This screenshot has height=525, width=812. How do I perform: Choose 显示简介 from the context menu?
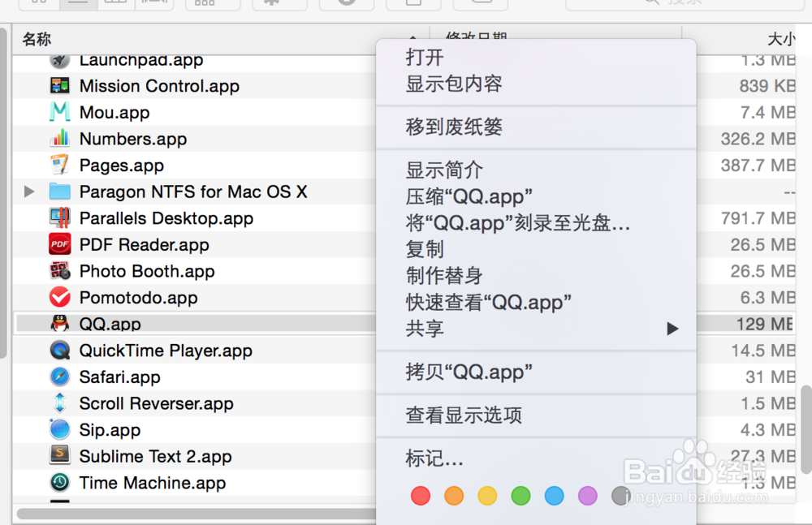(x=444, y=170)
